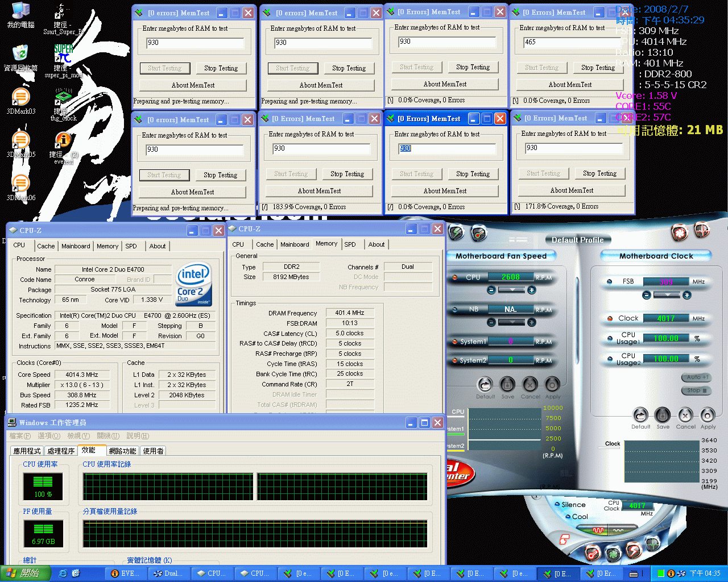Click the highlighted 930 megabytes input field

click(x=446, y=148)
